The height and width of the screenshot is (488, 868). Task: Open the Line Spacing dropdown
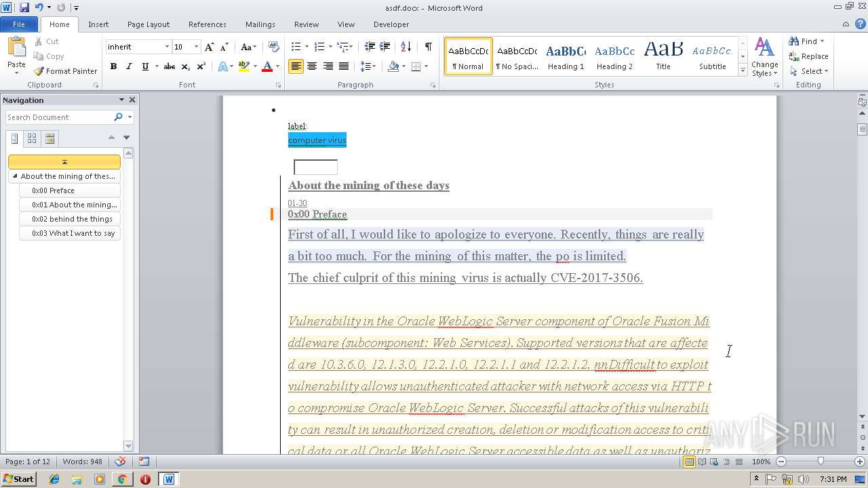368,66
